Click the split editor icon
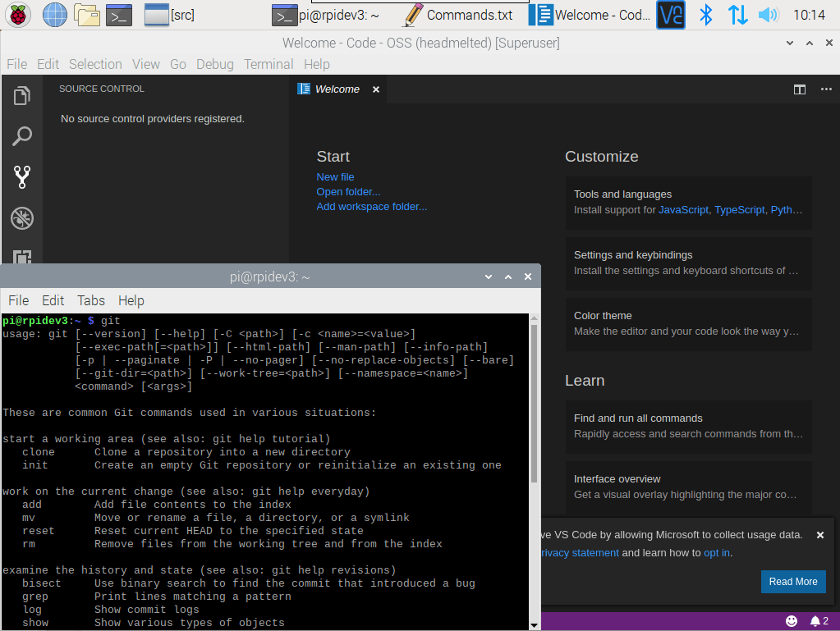Viewport: 840px width, 631px height. tap(799, 89)
